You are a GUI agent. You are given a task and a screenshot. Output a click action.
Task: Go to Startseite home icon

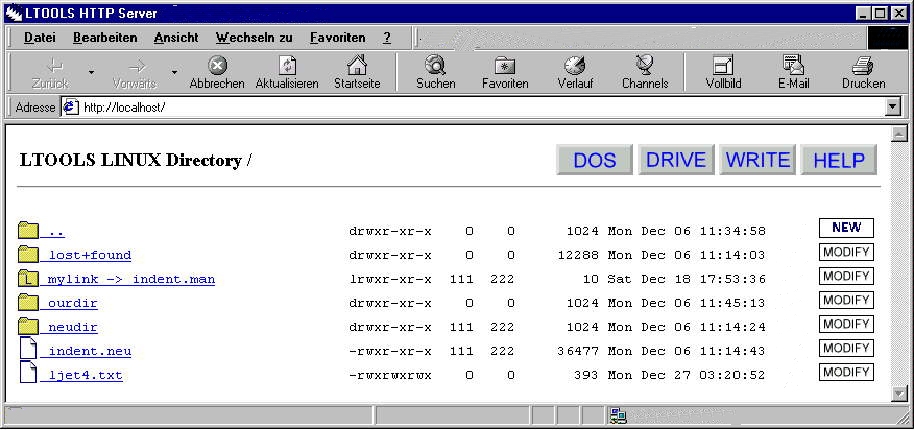pyautogui.click(x=357, y=66)
